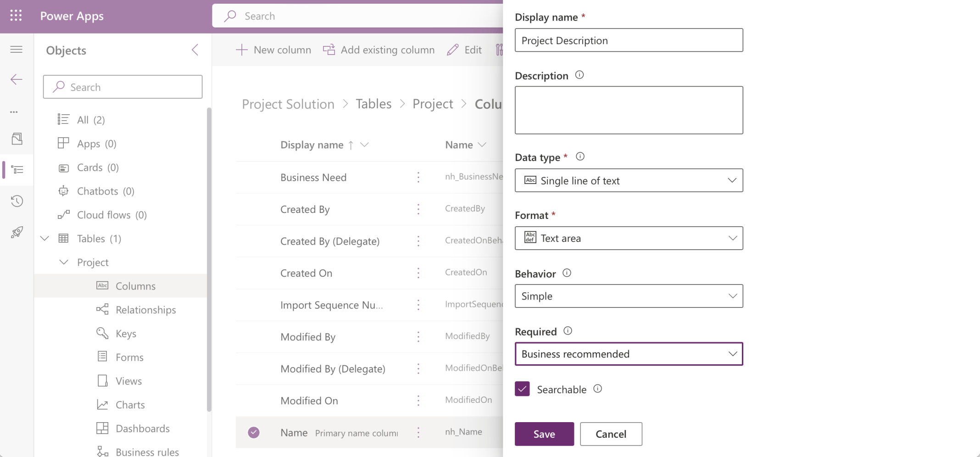
Task: Expand the Required dropdown
Action: 629,354
